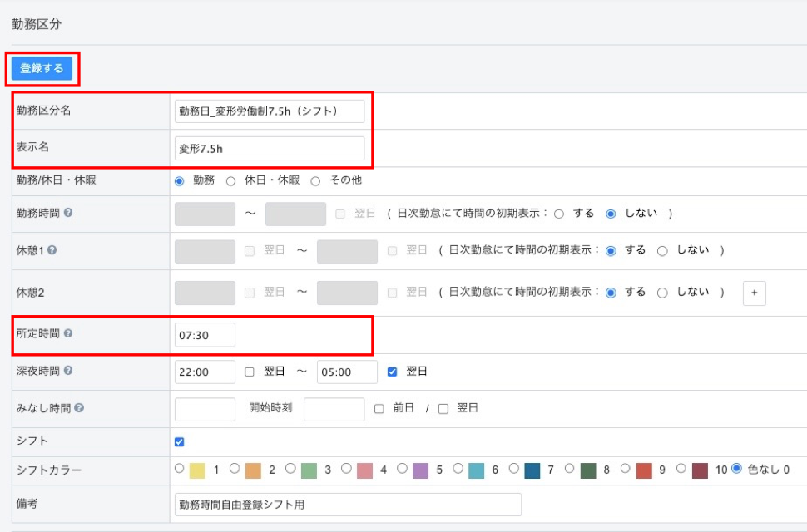Select dark red shift color 10

(681, 469)
